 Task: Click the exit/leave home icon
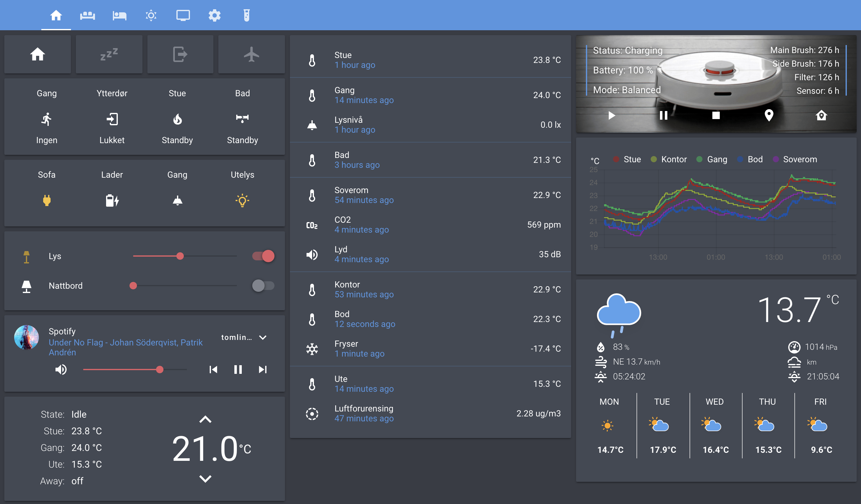click(x=179, y=55)
